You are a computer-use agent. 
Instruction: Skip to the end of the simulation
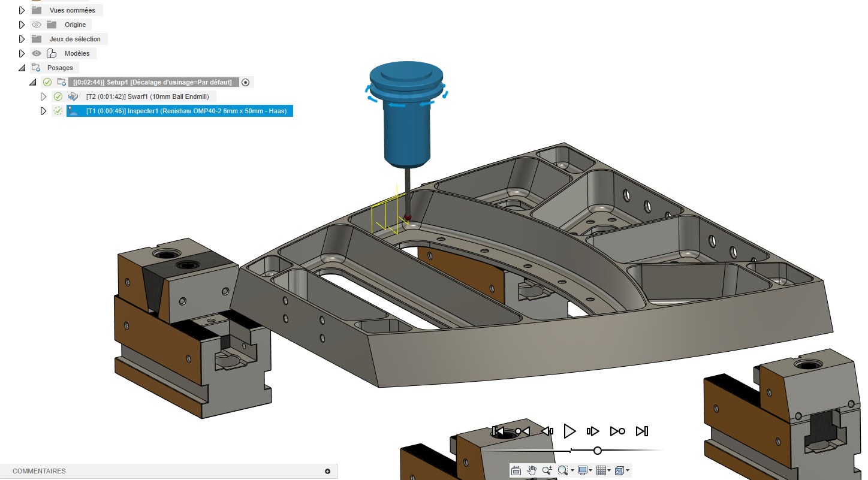[642, 431]
